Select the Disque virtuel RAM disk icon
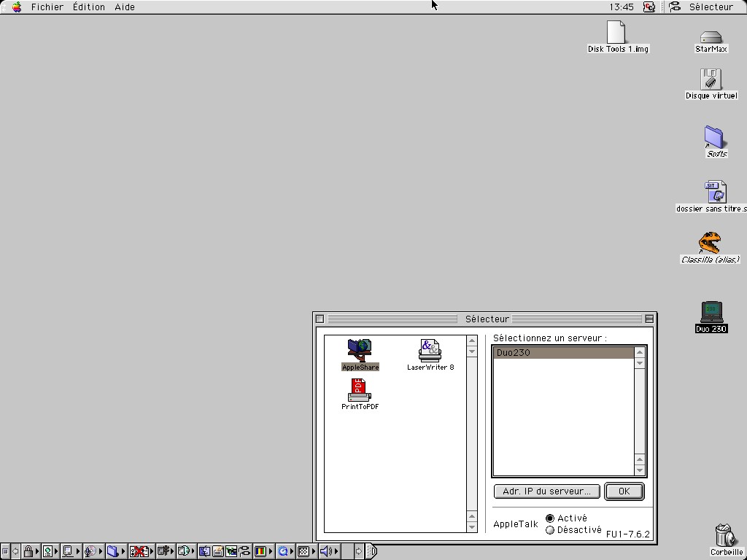The width and height of the screenshot is (747, 560). [x=711, y=79]
